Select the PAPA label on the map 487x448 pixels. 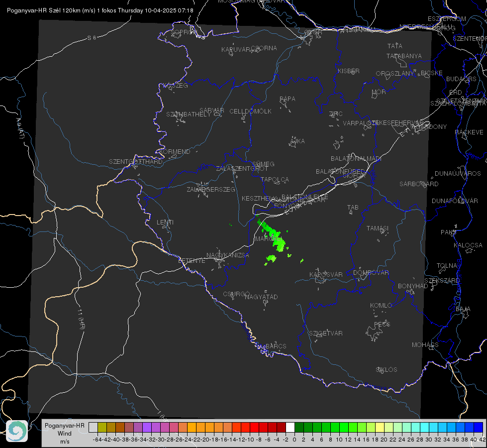point(288,99)
